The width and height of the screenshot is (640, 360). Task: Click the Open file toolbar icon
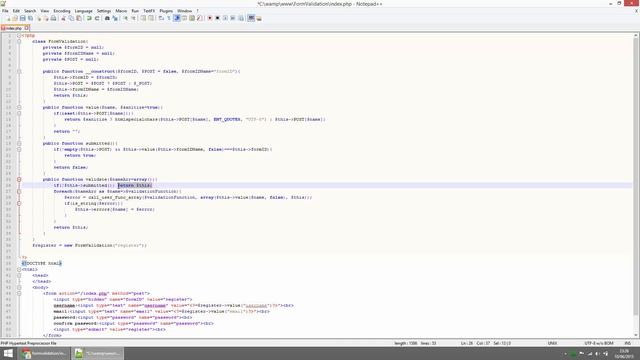(x=15, y=18)
